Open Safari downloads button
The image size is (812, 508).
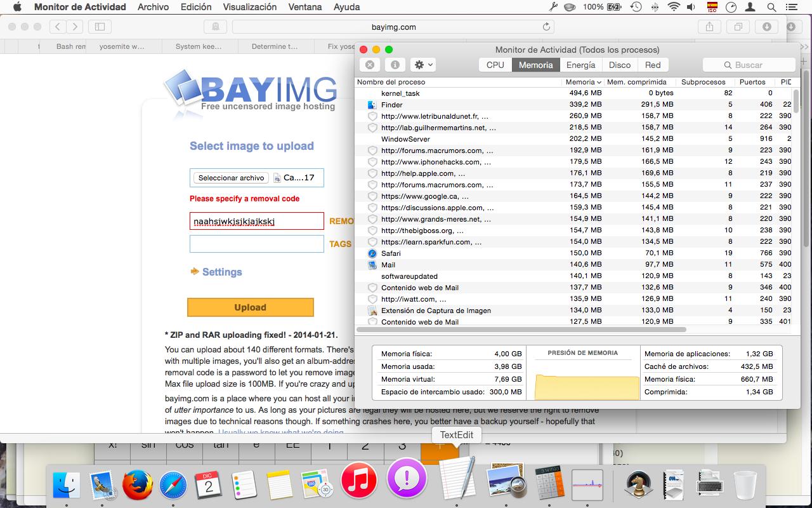click(x=767, y=27)
